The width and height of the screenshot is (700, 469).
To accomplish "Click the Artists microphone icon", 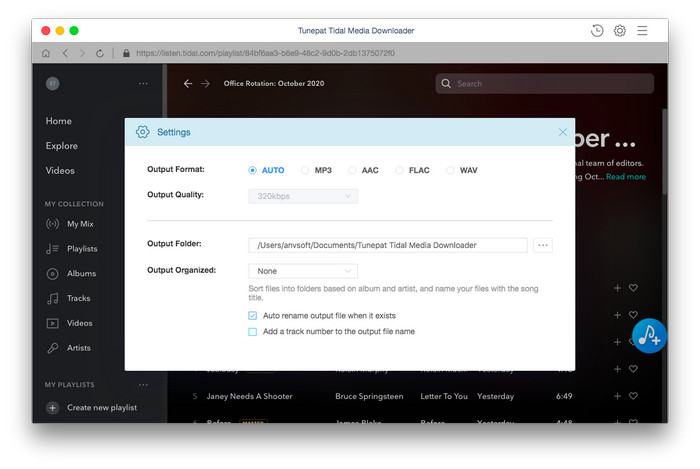I will pos(52,348).
